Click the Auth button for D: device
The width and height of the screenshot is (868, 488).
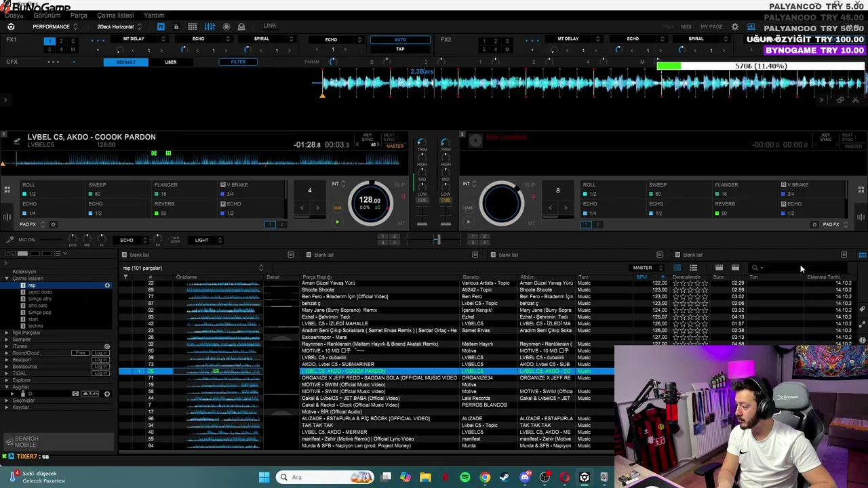coord(90,394)
